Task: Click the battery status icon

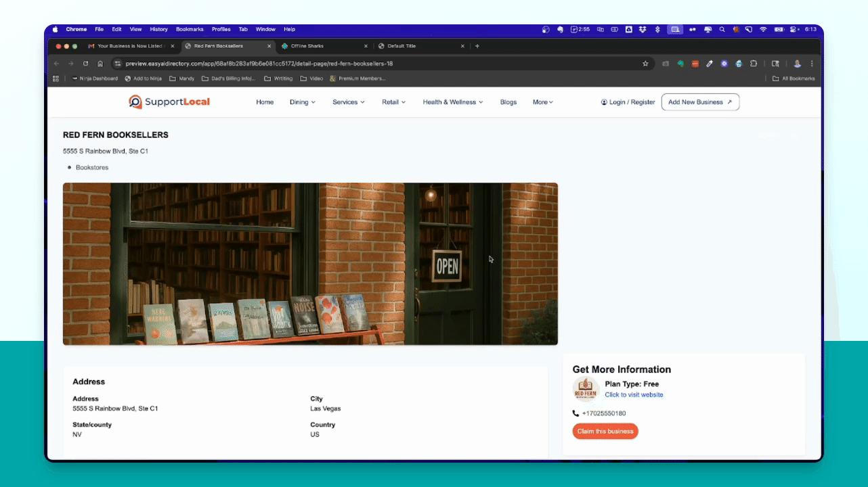Action: (x=779, y=29)
